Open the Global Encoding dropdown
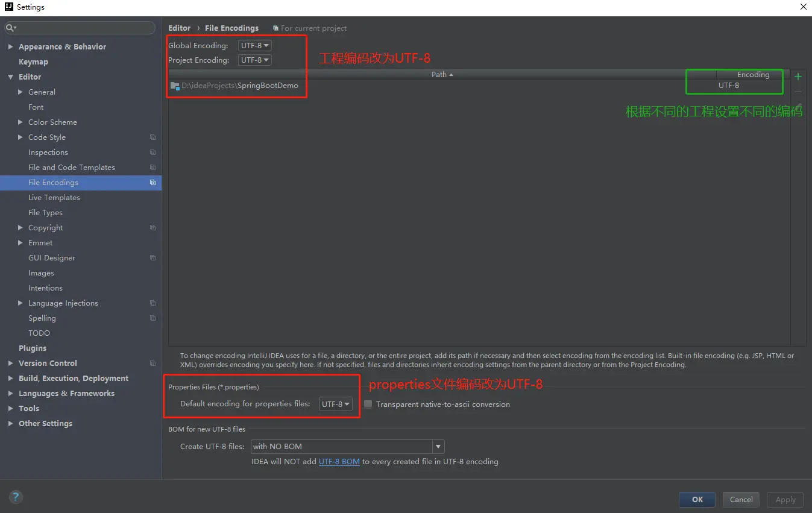The width and height of the screenshot is (812, 513). coord(255,45)
